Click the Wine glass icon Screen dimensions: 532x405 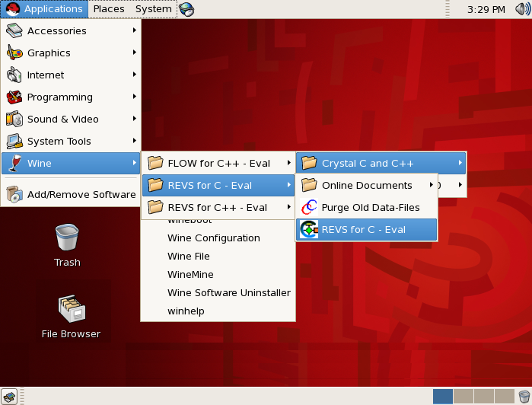[14, 163]
